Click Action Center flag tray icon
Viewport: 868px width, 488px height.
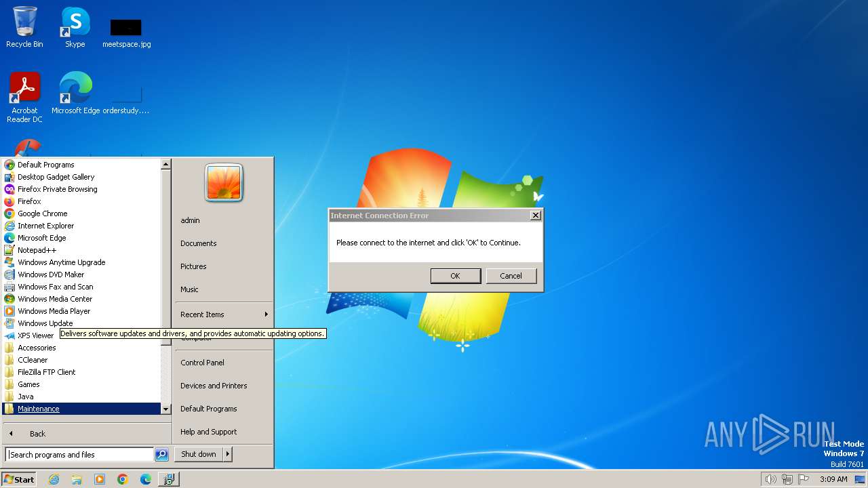804,479
